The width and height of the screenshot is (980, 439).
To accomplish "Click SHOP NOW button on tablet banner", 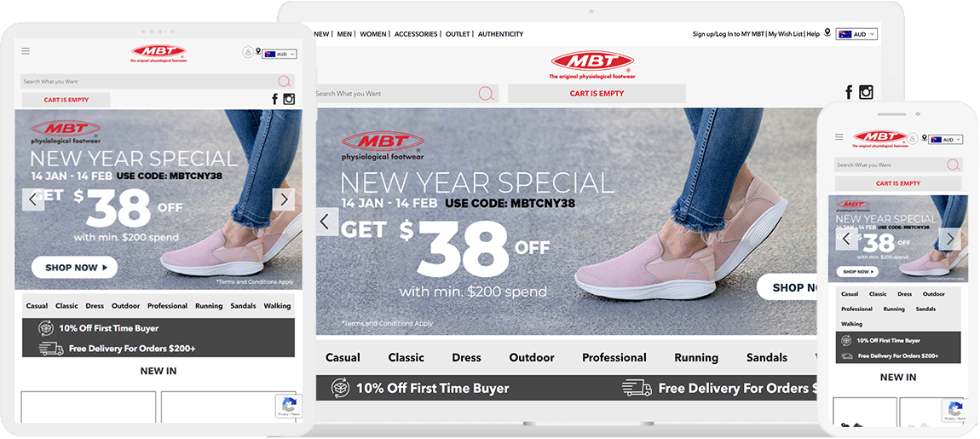I will pos(74,267).
